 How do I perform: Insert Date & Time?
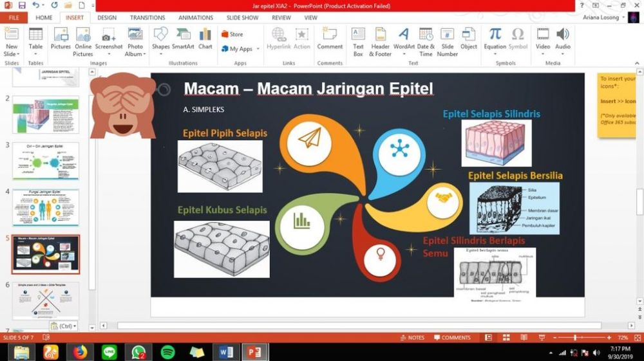click(x=426, y=42)
